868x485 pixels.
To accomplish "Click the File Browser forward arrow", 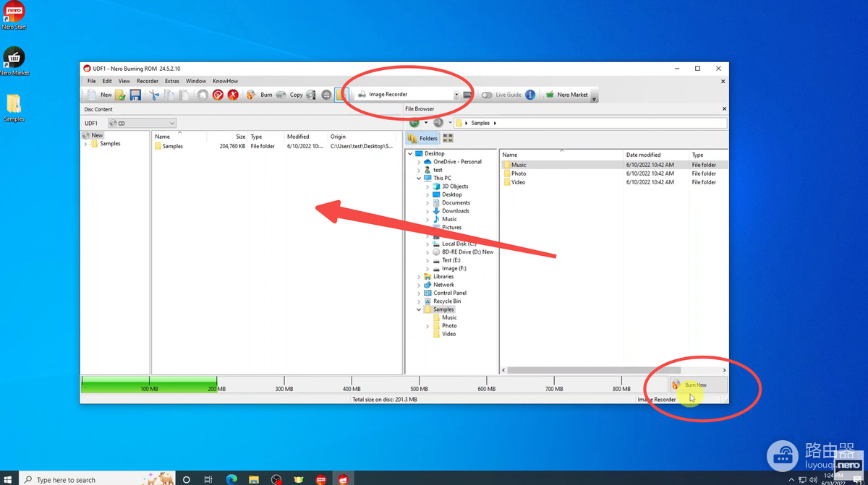I will tap(438, 123).
